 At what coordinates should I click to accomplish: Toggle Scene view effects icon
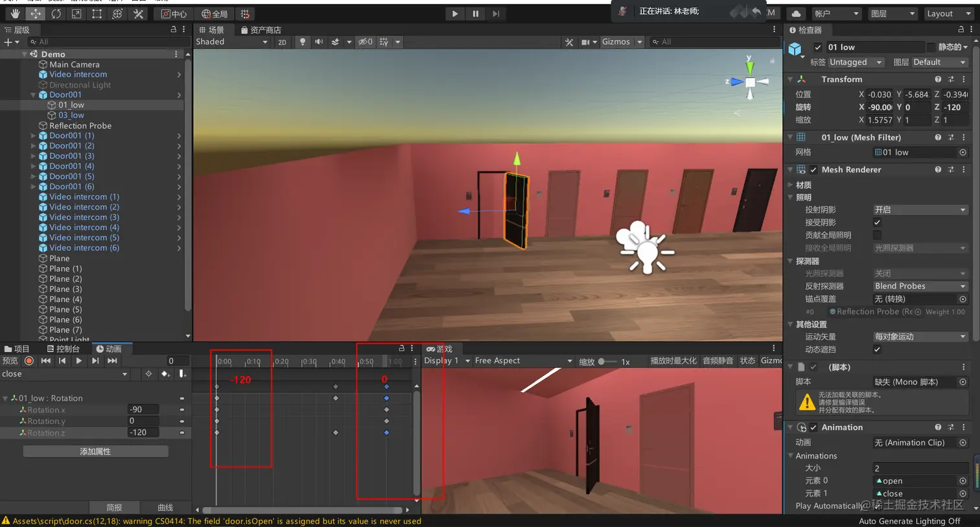335,41
